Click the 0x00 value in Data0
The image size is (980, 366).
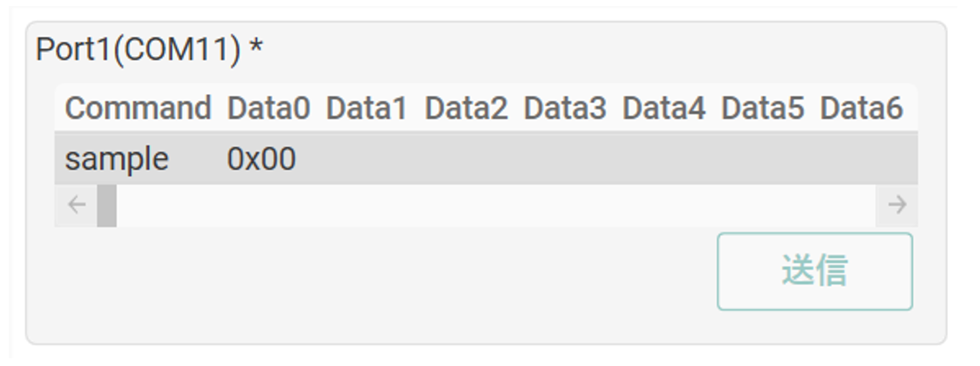tap(262, 159)
